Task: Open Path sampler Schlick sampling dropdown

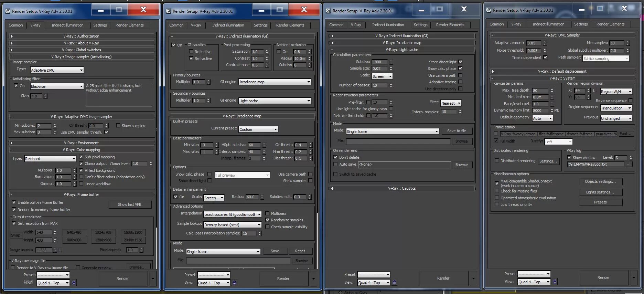Action: click(606, 59)
